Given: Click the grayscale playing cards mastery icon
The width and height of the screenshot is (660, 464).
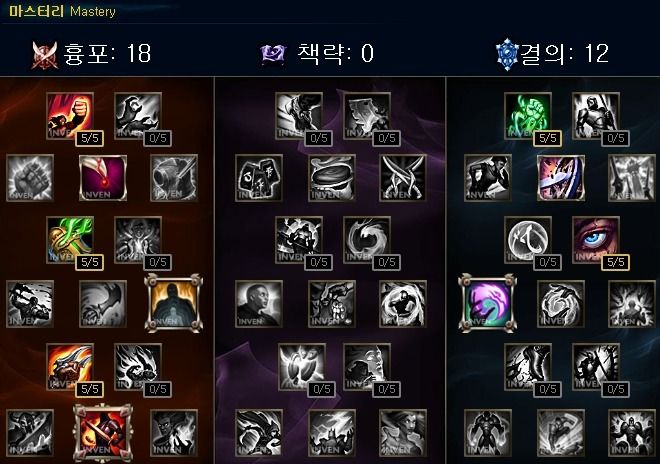Looking at the screenshot, I should tap(259, 178).
